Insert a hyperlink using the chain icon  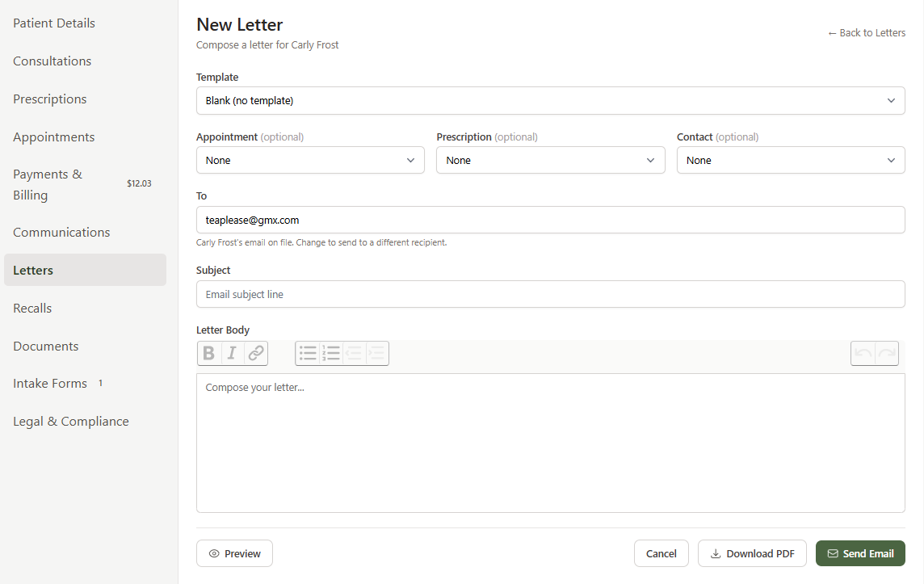tap(255, 353)
